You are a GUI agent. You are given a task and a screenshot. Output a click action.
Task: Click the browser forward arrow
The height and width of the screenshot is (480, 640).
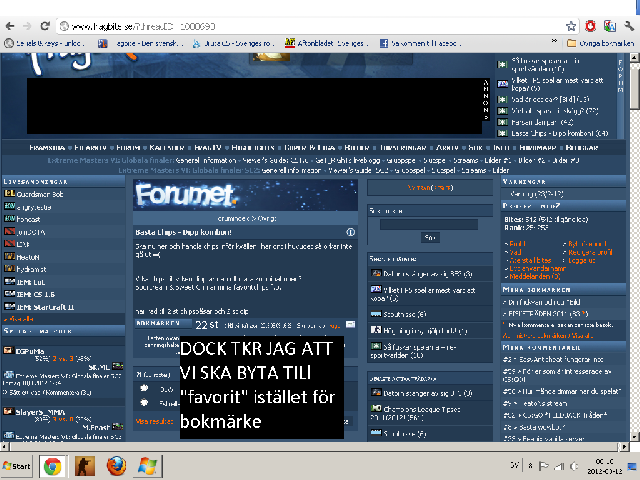click(x=27, y=26)
